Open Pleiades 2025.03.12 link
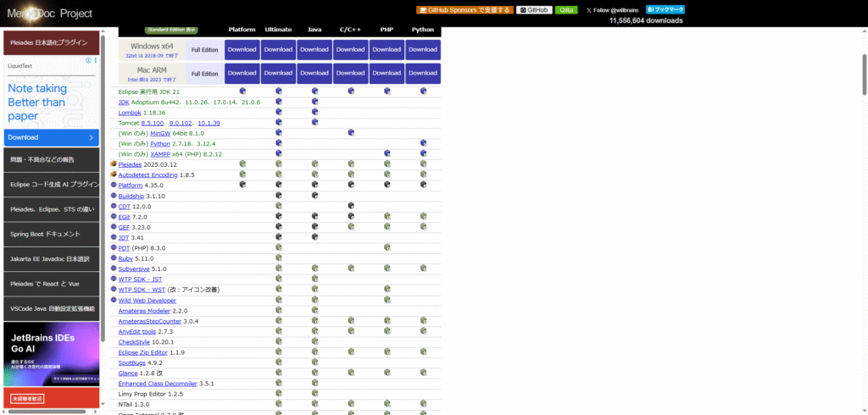 coord(130,165)
